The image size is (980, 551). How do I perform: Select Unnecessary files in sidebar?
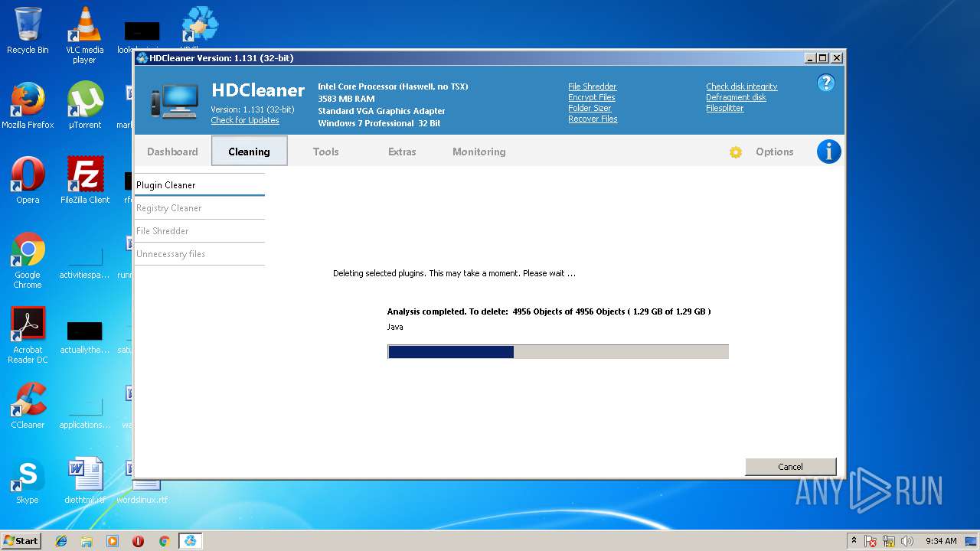pos(200,254)
